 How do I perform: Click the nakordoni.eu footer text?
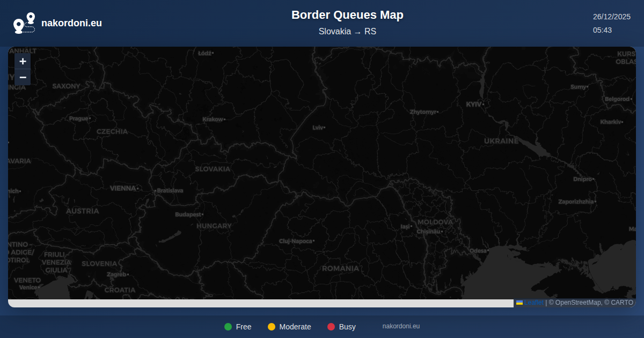pyautogui.click(x=401, y=326)
